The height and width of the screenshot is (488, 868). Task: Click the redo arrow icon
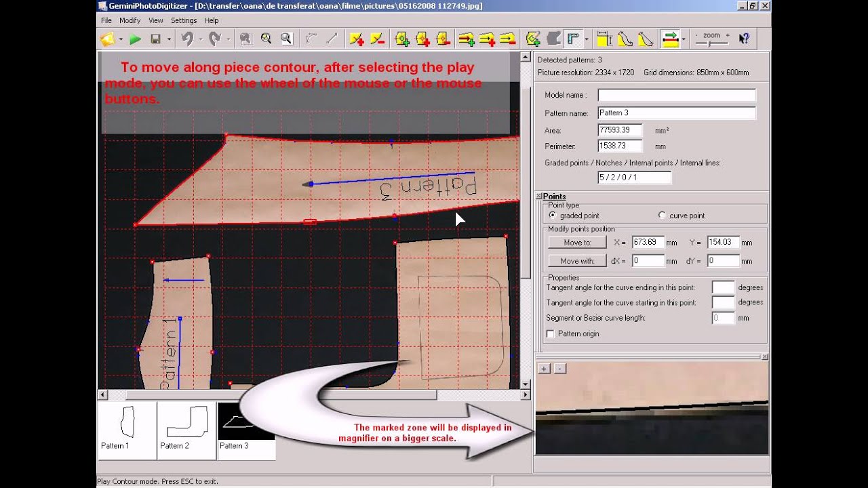(x=215, y=39)
